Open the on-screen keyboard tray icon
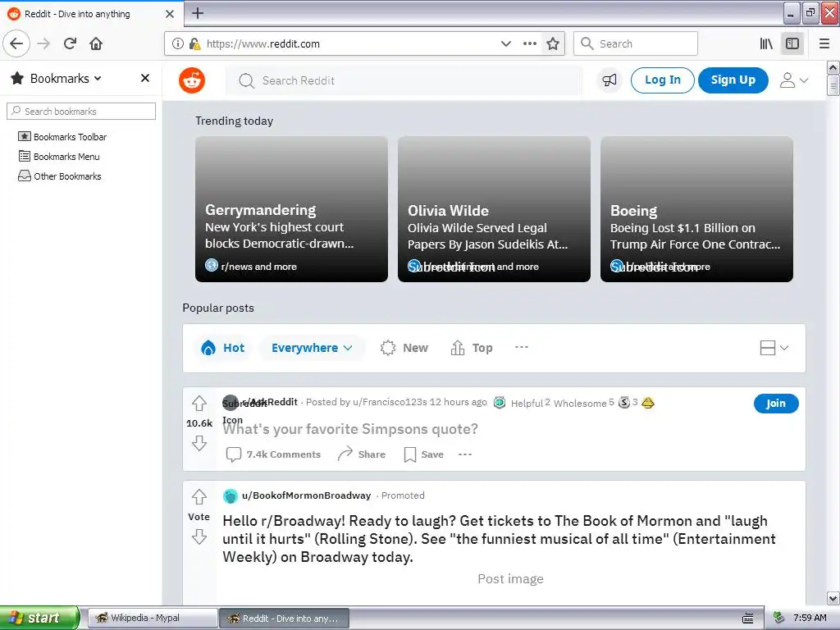Screen dimensions: 840x630 [748, 619]
